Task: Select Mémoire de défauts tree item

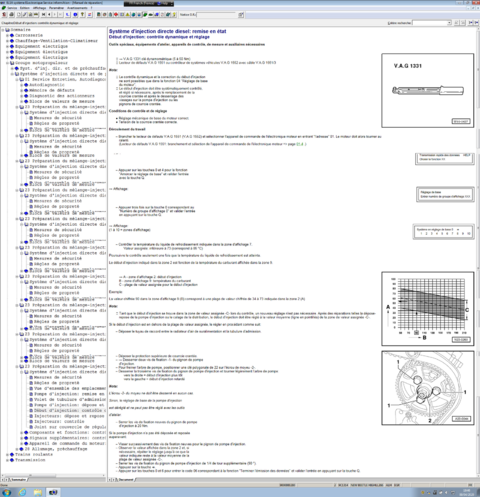Action: pos(52,90)
